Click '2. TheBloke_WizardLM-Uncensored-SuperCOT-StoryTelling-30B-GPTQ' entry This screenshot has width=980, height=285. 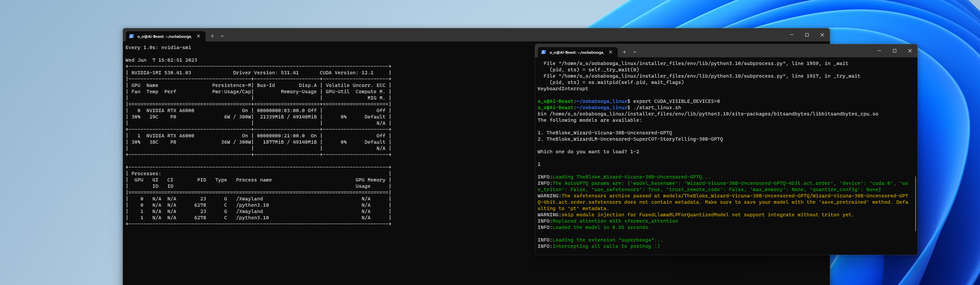tap(630, 139)
